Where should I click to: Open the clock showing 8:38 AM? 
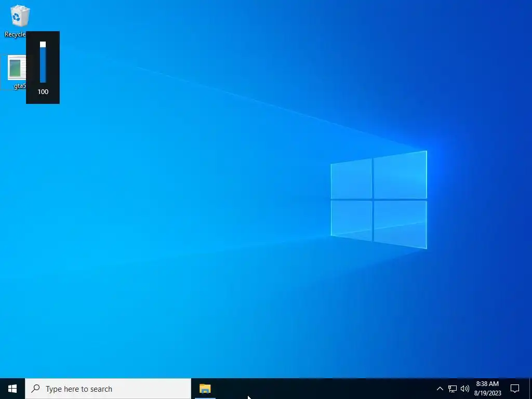coord(487,389)
